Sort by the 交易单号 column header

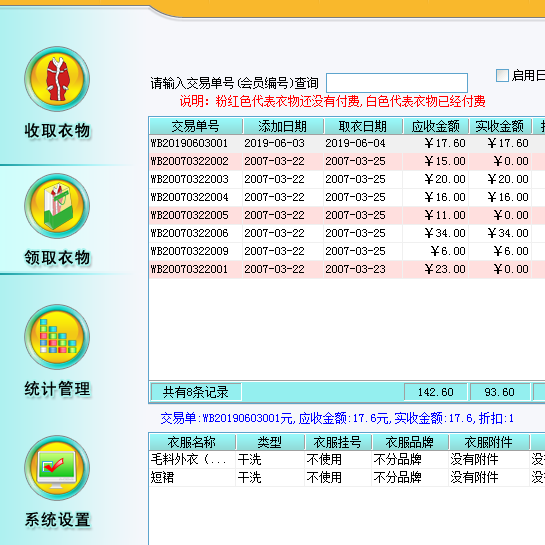point(196,126)
